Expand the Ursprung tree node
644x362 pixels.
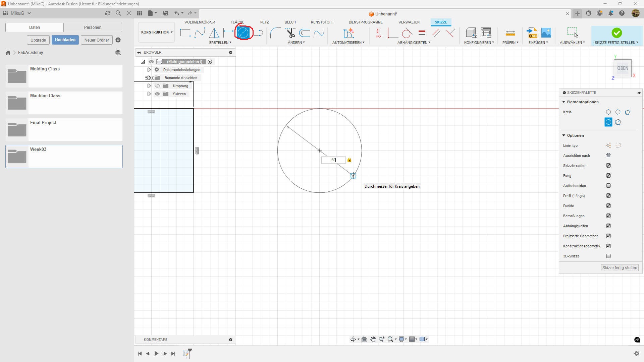point(149,86)
